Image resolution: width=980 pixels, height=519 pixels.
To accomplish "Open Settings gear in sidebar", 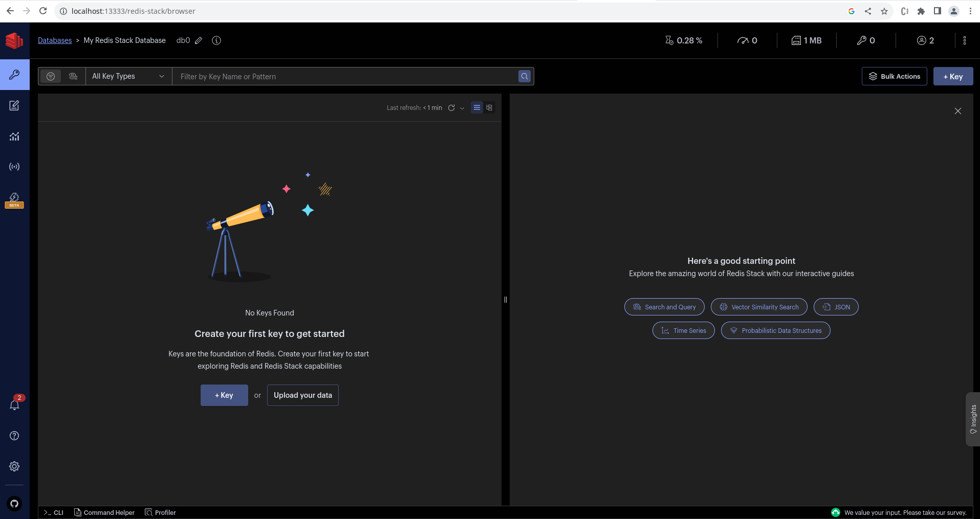I will point(14,466).
